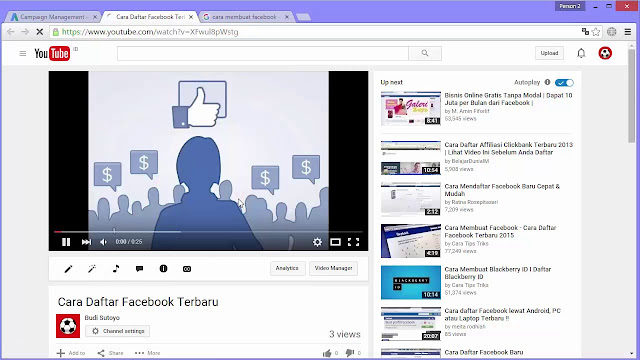Open the Annotations speech bubble tool
The image size is (640, 360).
click(140, 269)
